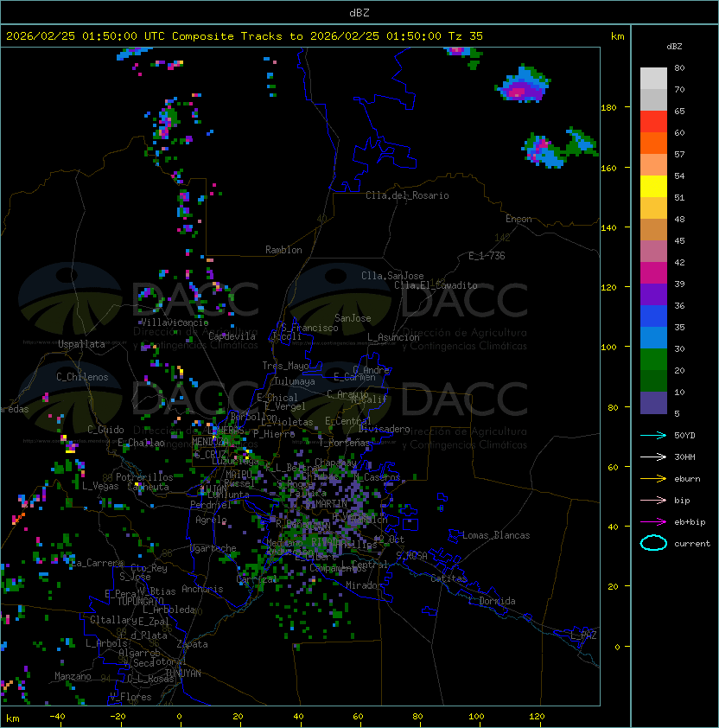Screen dimensions: 719x728
Task: Click the Potrerillos place label
Action: 144,476
